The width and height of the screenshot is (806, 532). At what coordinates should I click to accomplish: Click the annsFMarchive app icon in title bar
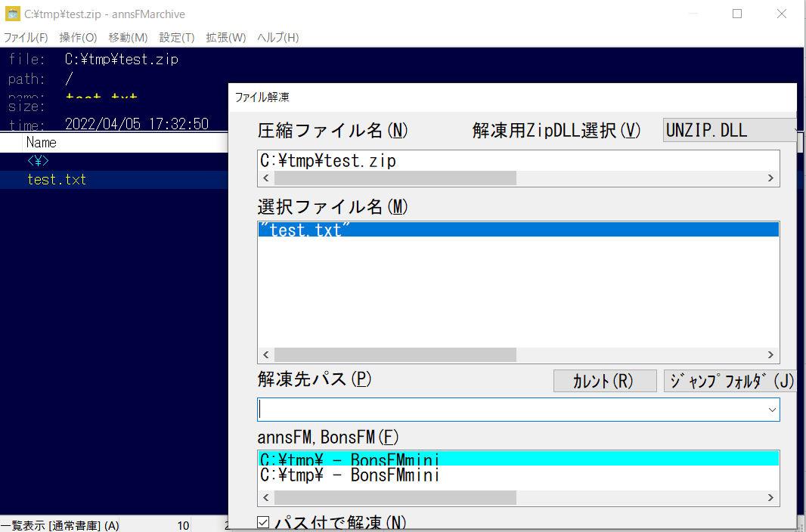[13, 14]
